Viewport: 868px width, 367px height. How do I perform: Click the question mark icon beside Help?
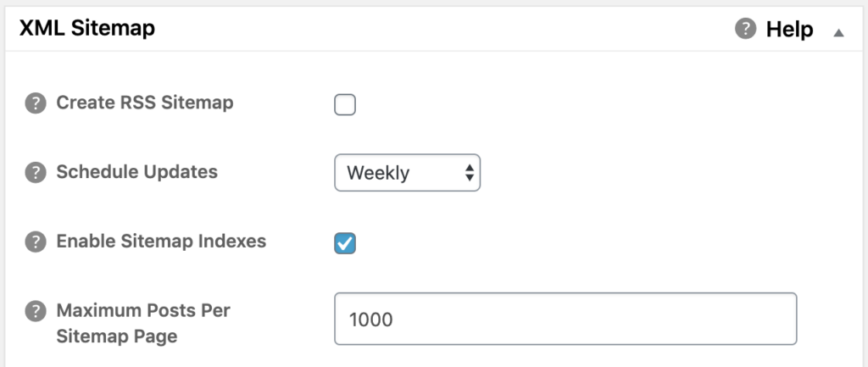745,28
